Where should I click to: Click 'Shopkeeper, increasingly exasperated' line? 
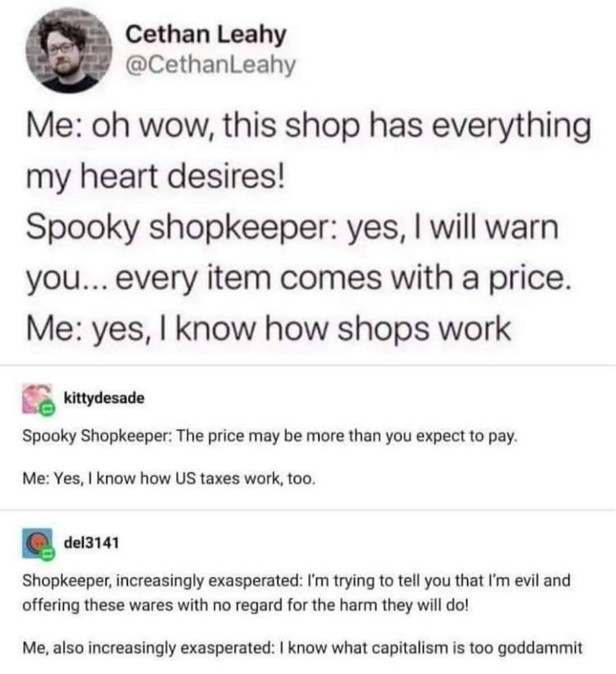click(296, 581)
